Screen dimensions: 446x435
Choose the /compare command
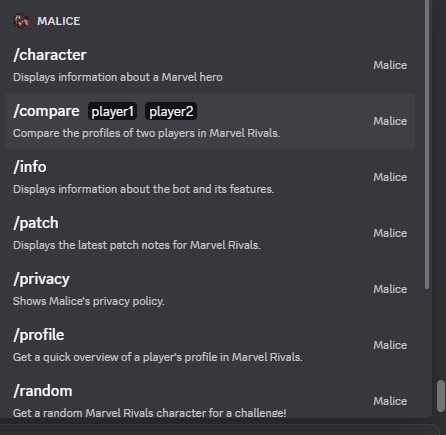tap(210, 121)
